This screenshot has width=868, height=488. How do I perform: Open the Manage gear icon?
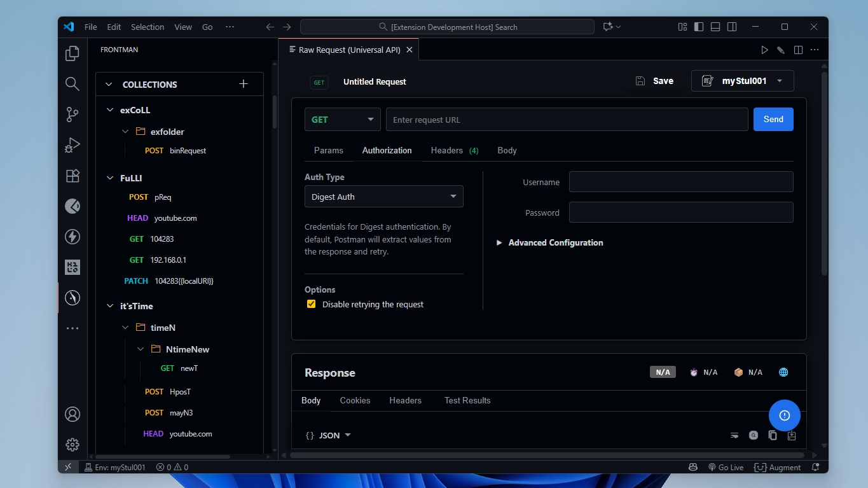point(72,445)
